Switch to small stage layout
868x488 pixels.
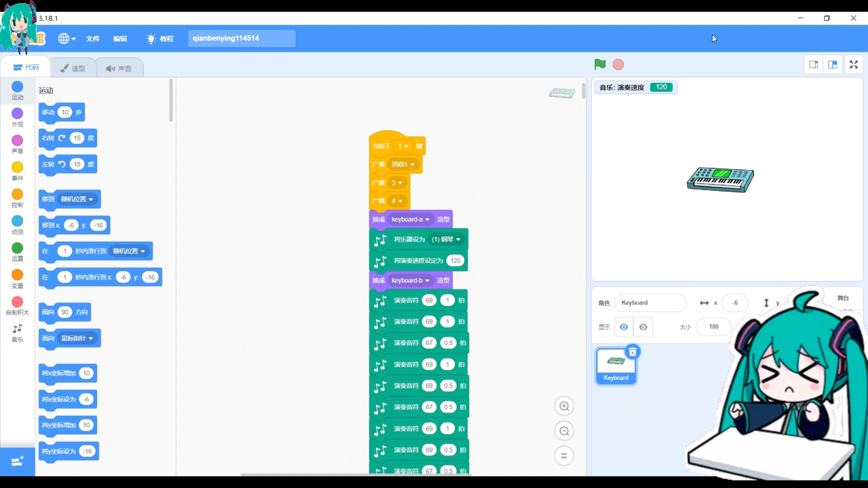pyautogui.click(x=814, y=64)
